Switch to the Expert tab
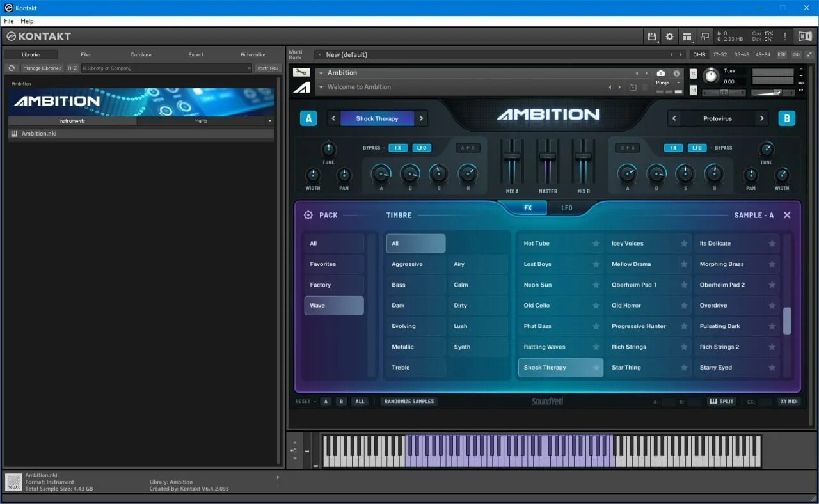Viewport: 819px width, 504px height. pos(196,54)
